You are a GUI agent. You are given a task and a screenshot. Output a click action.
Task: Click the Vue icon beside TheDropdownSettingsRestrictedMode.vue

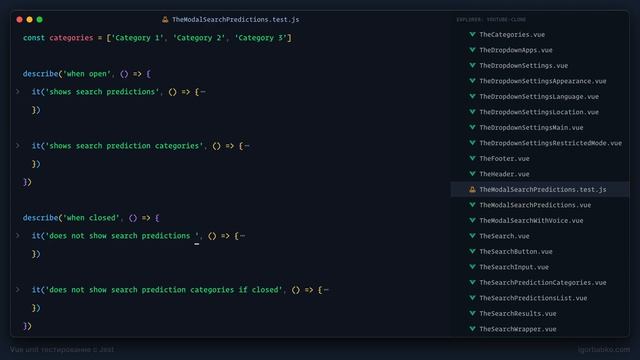point(472,143)
